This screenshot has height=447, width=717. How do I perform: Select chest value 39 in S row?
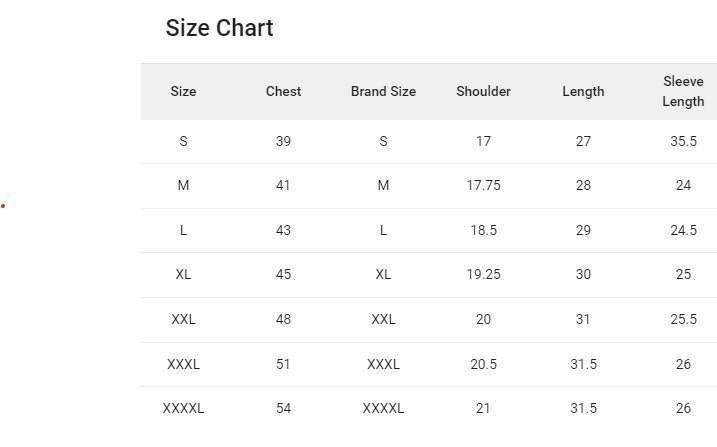(283, 141)
